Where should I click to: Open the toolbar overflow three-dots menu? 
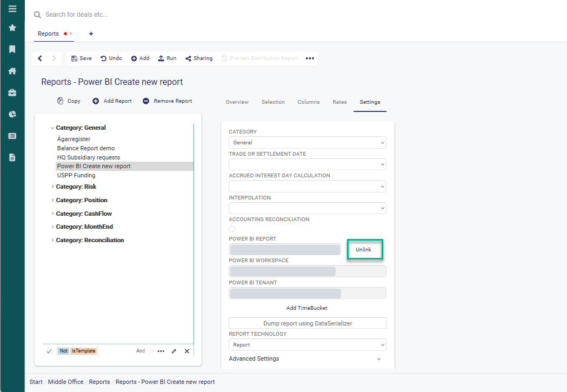pyautogui.click(x=310, y=58)
